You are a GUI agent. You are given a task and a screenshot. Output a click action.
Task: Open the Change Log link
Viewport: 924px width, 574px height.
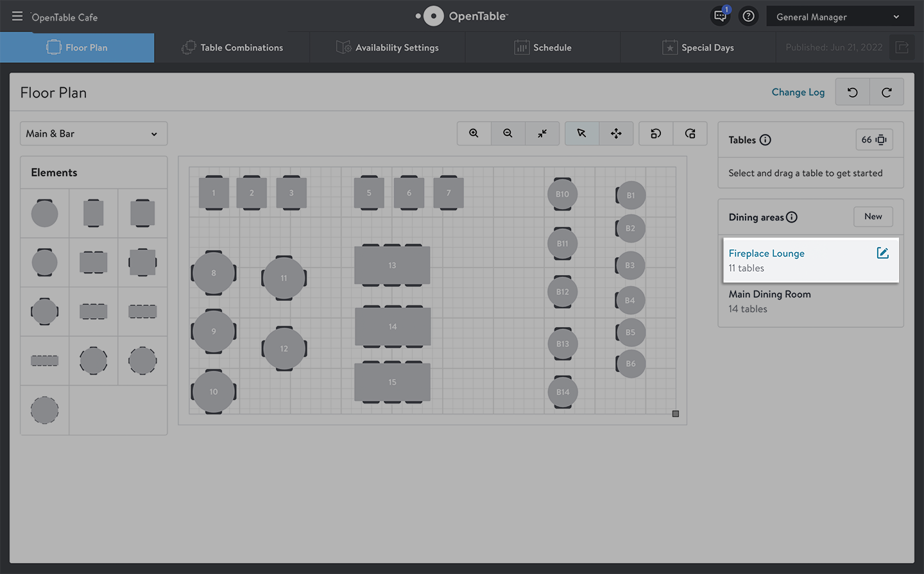(798, 92)
